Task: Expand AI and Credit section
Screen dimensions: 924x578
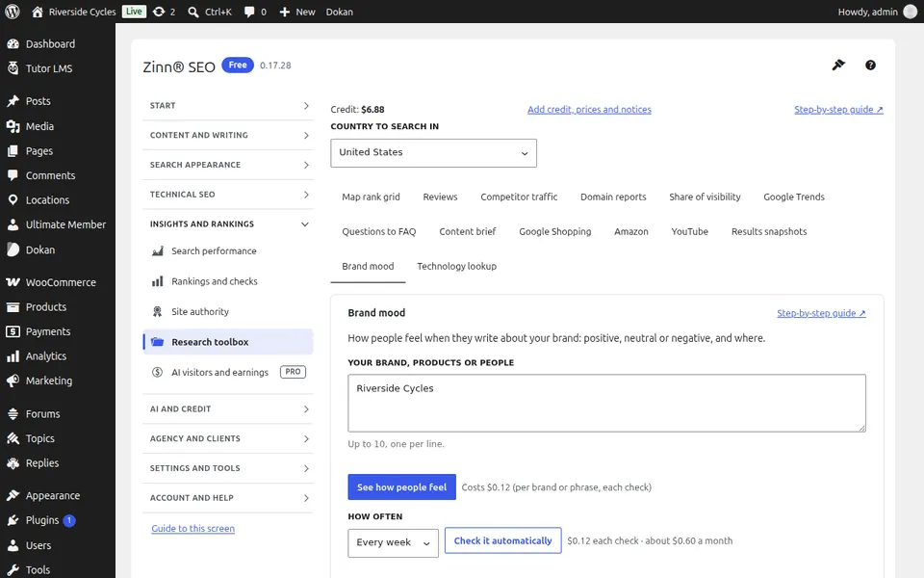Action: (228, 409)
